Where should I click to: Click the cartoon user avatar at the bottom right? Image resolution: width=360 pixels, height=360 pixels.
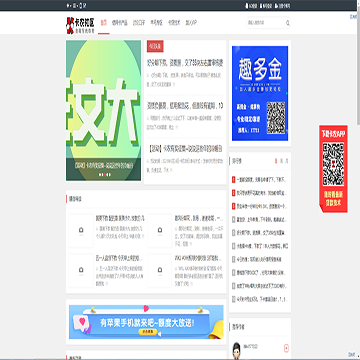tap(237, 350)
